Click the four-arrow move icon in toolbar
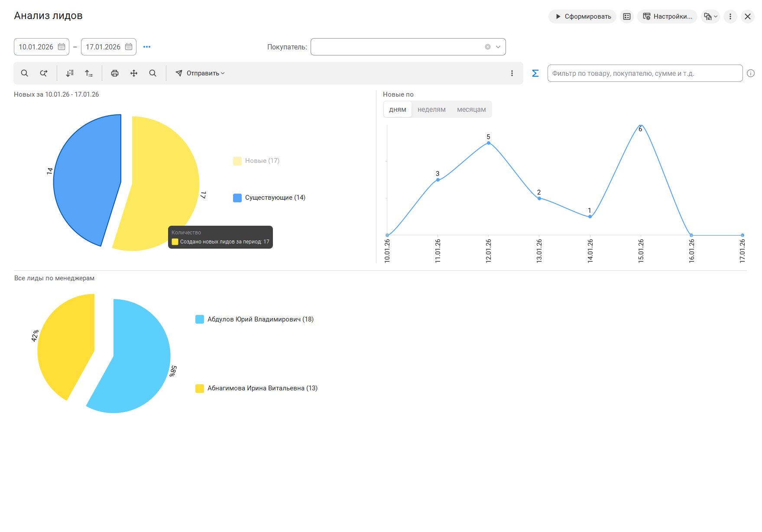This screenshot has width=762, height=532. (x=134, y=73)
